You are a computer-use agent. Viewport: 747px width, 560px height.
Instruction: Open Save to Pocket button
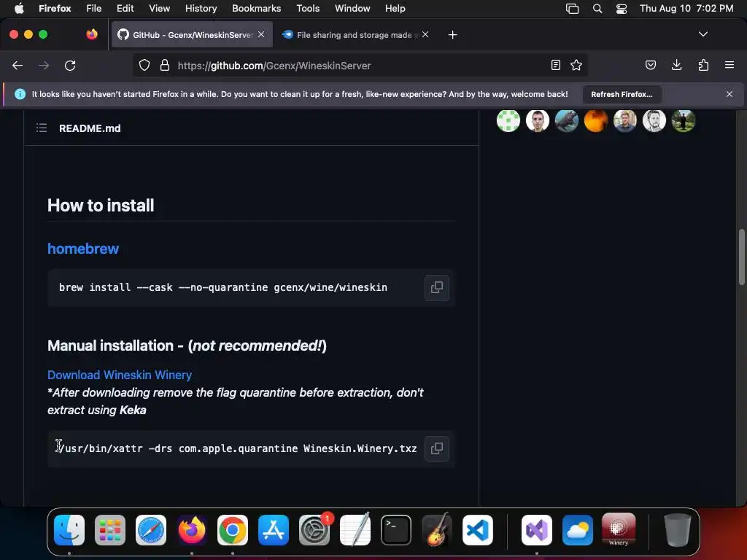pyautogui.click(x=650, y=65)
